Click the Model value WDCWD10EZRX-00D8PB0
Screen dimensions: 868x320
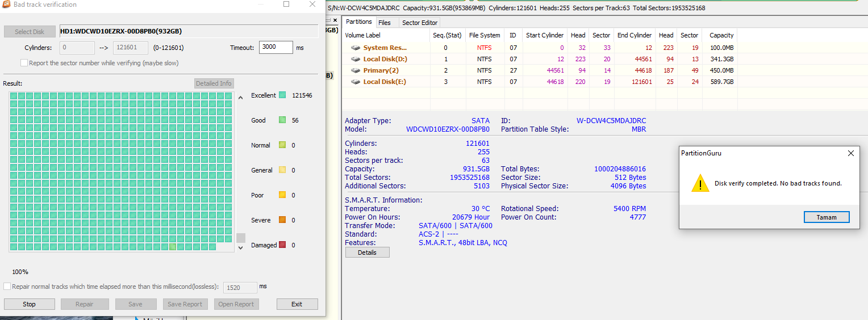click(448, 129)
